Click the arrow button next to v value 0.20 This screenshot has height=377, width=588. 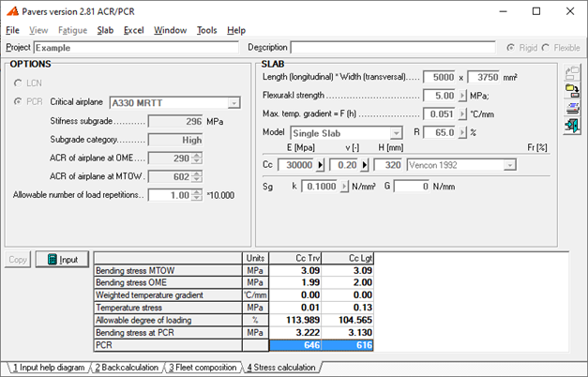pyautogui.click(x=364, y=165)
